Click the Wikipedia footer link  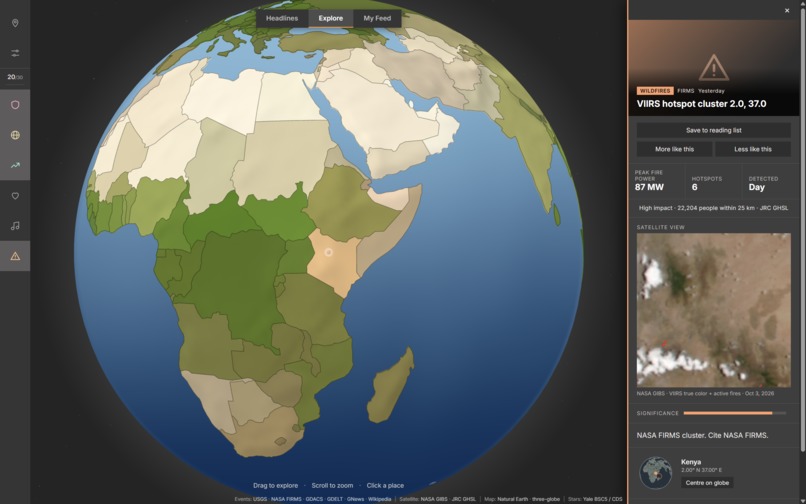tap(379, 499)
